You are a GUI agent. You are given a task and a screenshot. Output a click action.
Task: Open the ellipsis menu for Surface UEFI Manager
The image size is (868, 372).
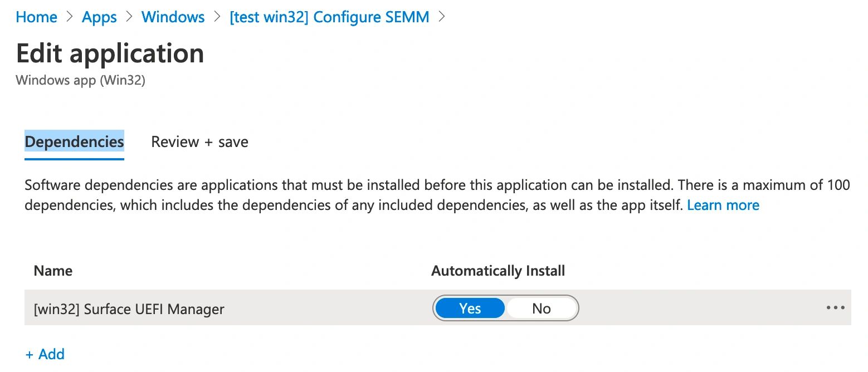835,308
